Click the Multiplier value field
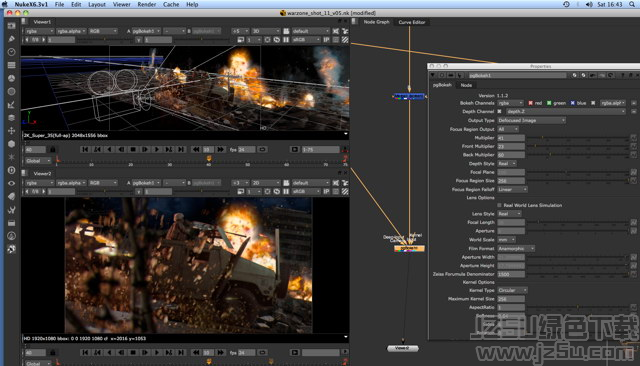 click(x=511, y=138)
